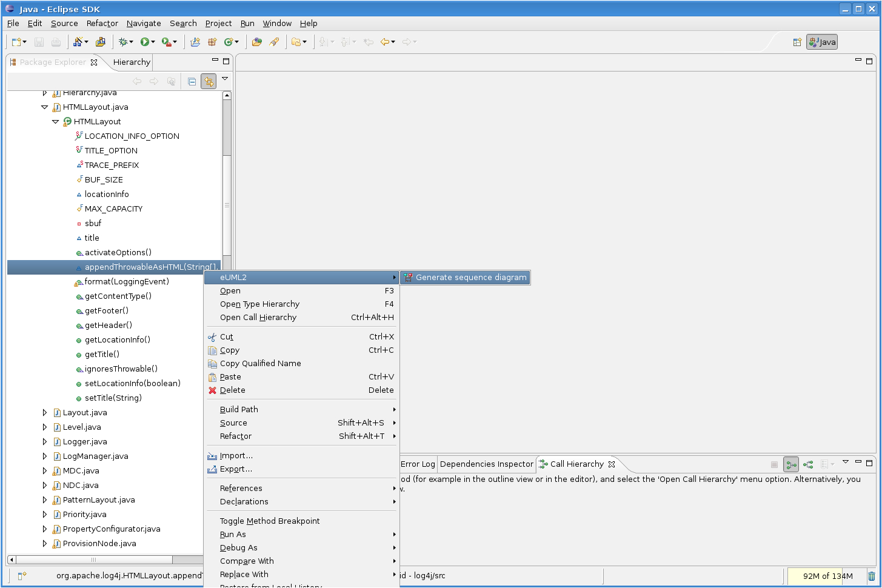Expand the PatternLayout.java tree item
Image resolution: width=882 pixels, height=588 pixels.
point(44,499)
